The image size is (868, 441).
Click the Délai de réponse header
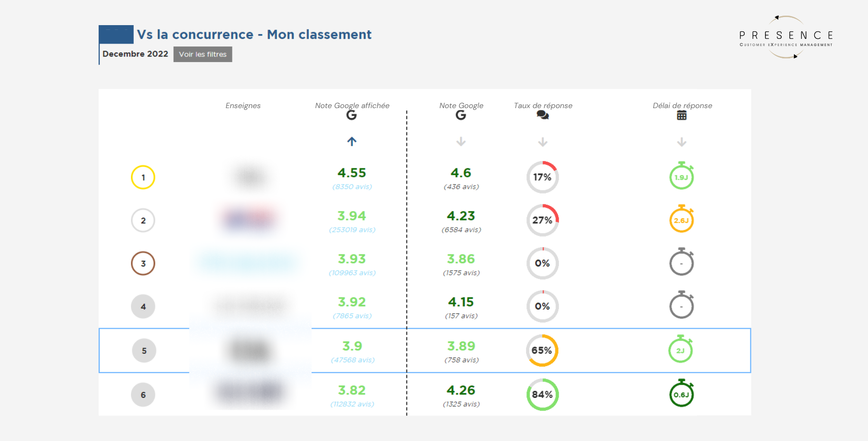pyautogui.click(x=682, y=106)
